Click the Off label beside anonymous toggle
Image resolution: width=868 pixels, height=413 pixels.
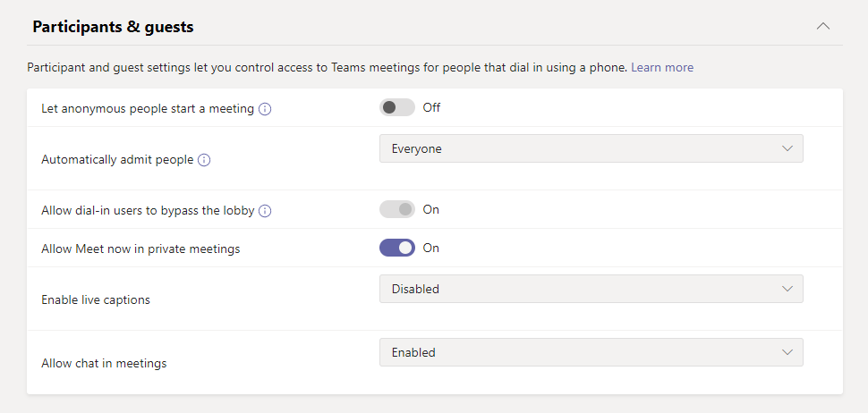point(431,107)
